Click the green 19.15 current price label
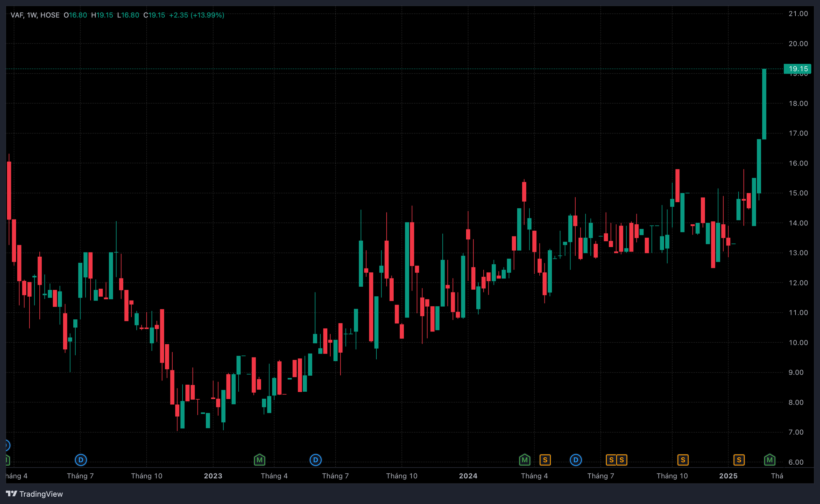 (x=797, y=69)
